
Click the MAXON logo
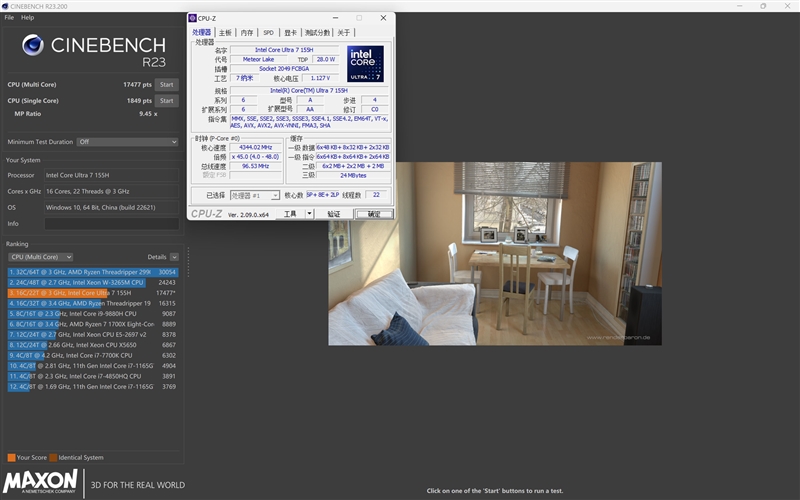click(40, 481)
